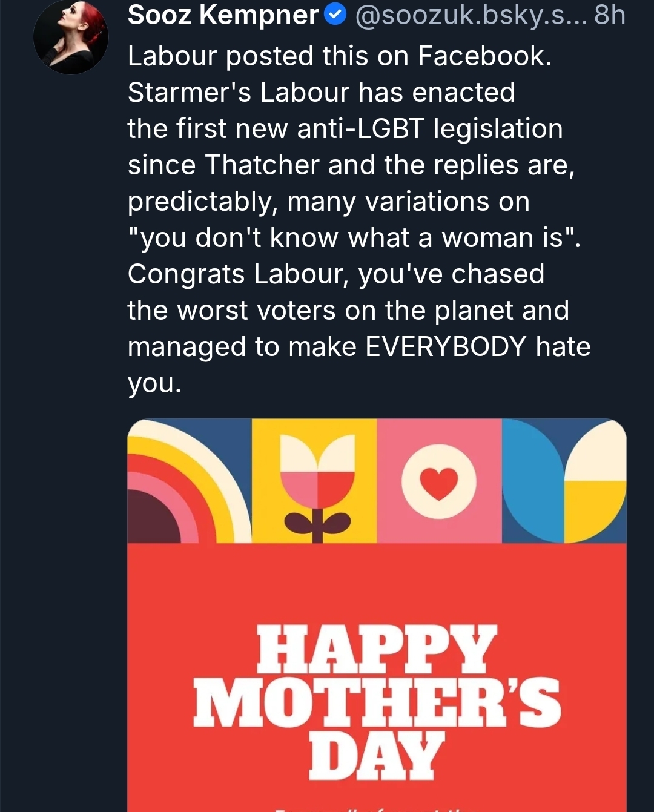This screenshot has width=654, height=812.
Task: Click the final 'you.' line of the post
Action: pyautogui.click(x=154, y=383)
